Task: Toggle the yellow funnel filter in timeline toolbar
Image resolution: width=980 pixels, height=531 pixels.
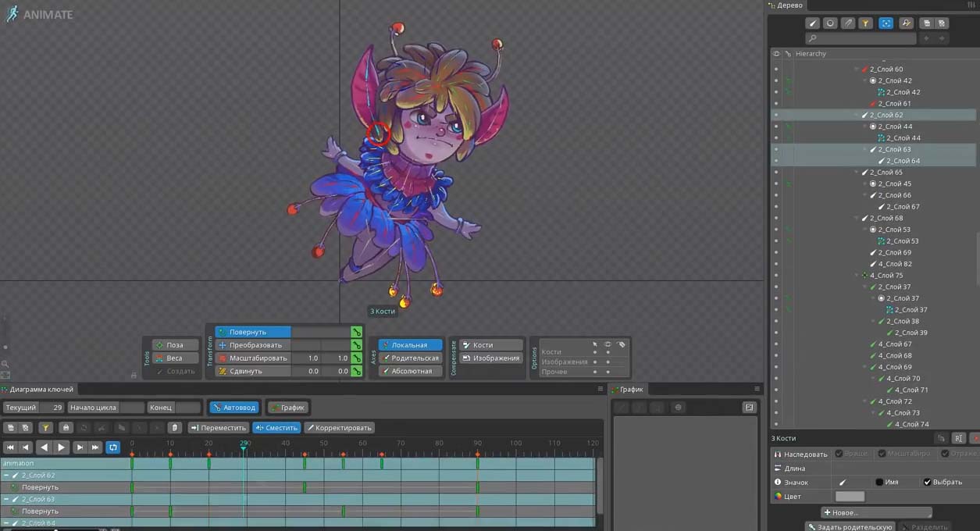Action: [46, 428]
